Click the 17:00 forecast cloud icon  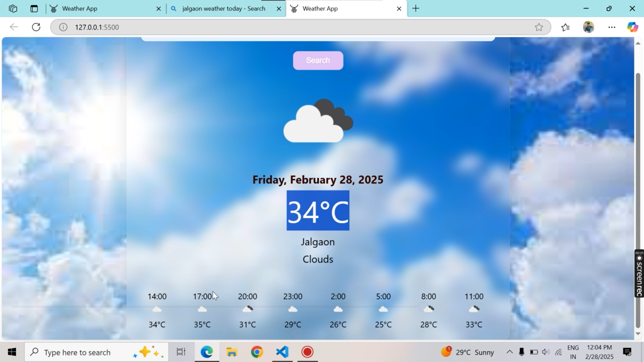[202, 309]
